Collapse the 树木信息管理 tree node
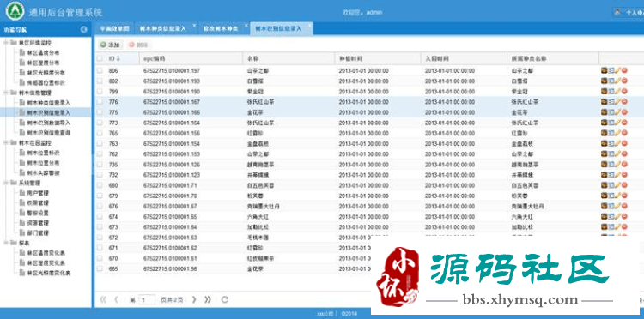Viewport: 644px width, 319px height. coord(6,93)
